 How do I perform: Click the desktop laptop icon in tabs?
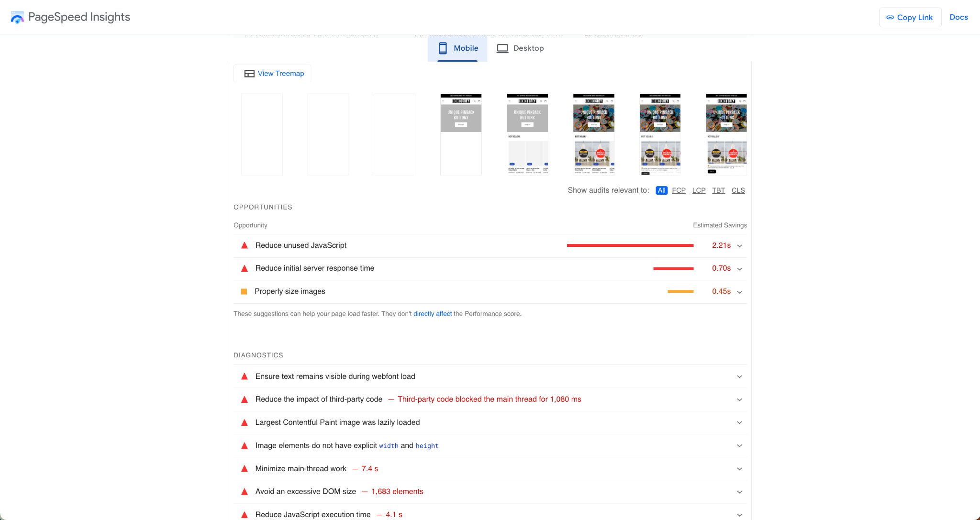click(x=502, y=48)
